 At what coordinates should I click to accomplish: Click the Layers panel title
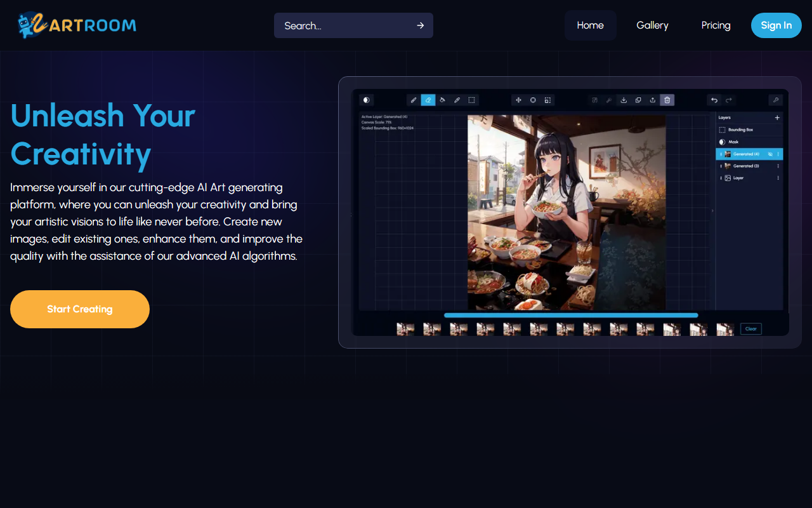point(724,117)
